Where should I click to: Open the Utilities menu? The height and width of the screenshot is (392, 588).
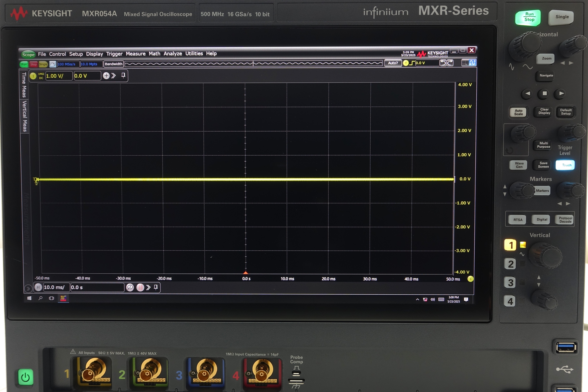coord(194,53)
